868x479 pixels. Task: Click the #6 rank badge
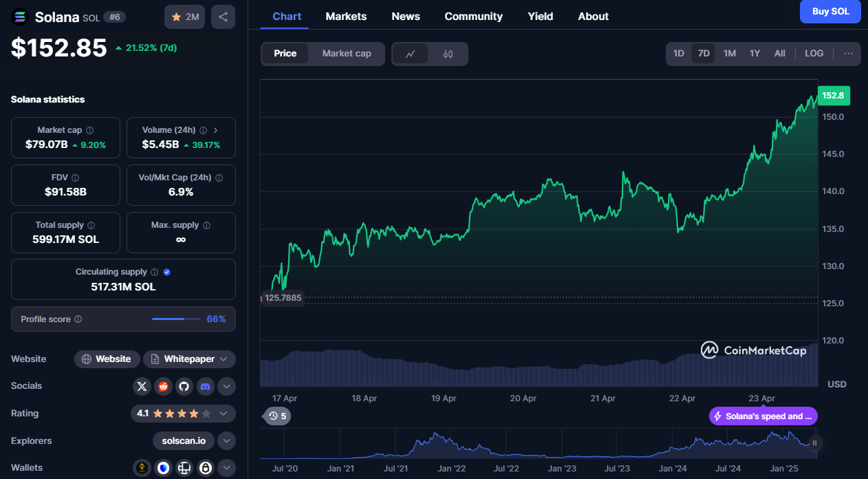114,17
